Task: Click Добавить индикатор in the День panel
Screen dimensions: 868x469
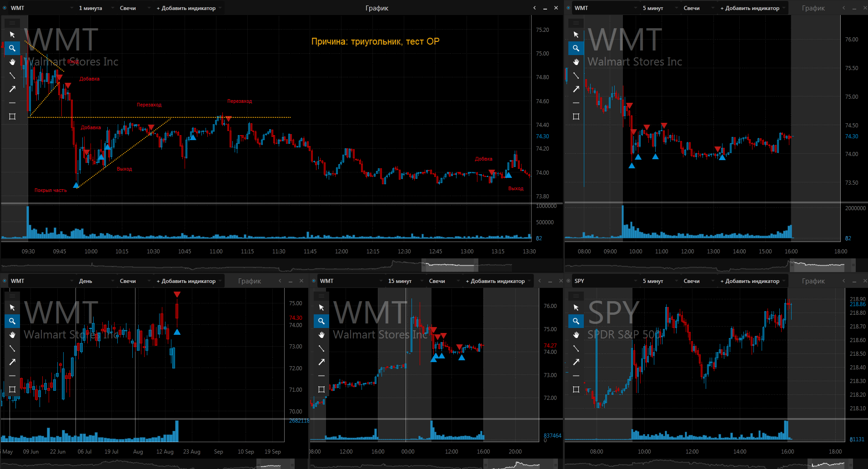Action: (x=189, y=281)
